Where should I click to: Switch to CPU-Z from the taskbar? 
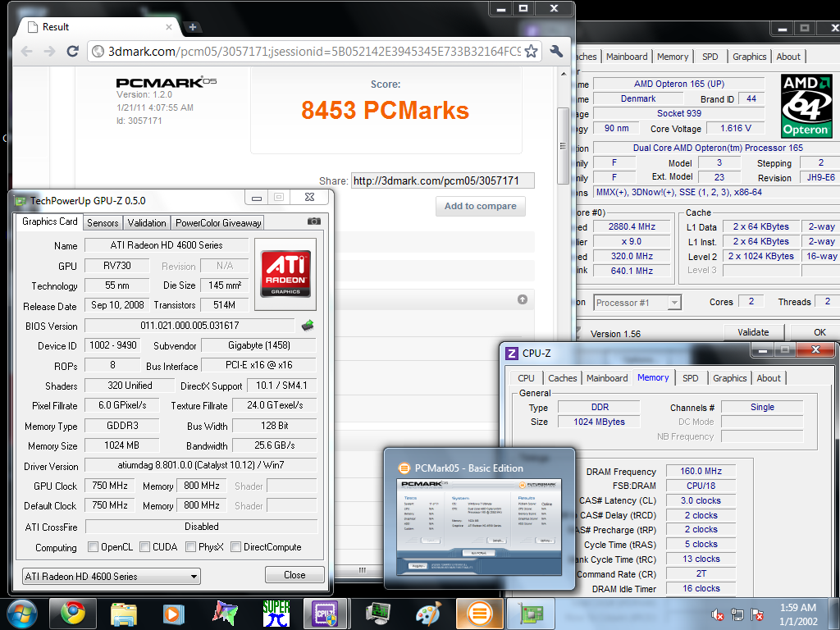pos(326,614)
